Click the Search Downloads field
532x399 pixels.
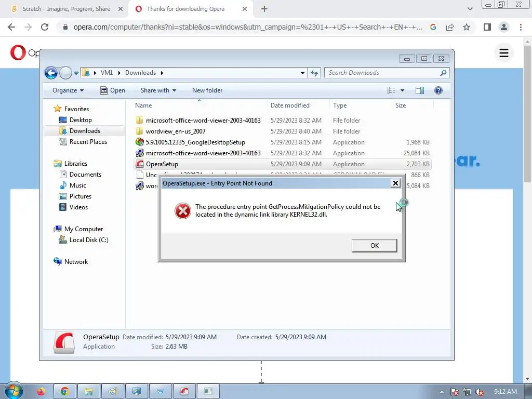pos(387,73)
